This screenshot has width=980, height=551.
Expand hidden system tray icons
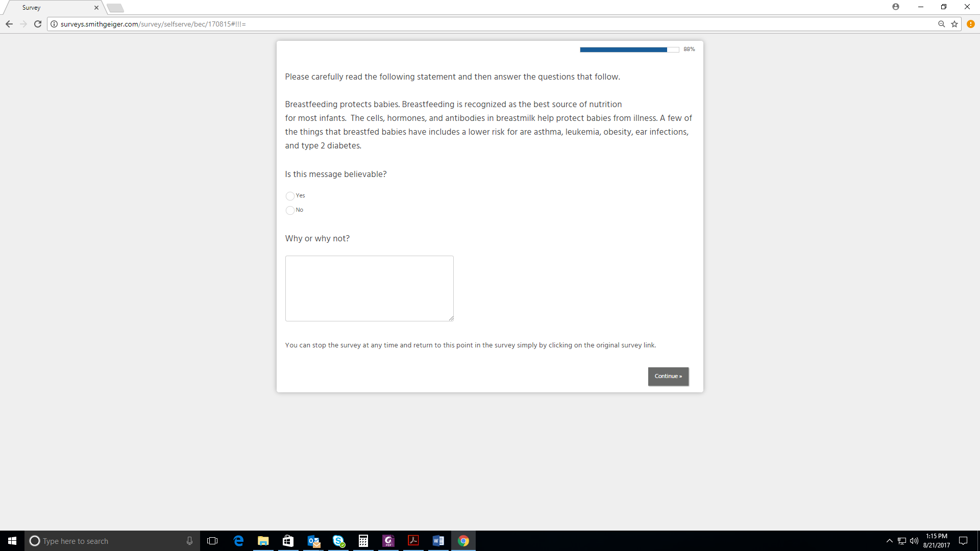[890, 541]
